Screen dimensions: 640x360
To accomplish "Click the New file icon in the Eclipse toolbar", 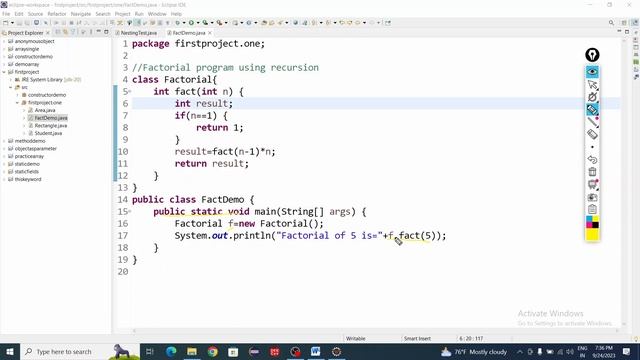I will point(6,23).
